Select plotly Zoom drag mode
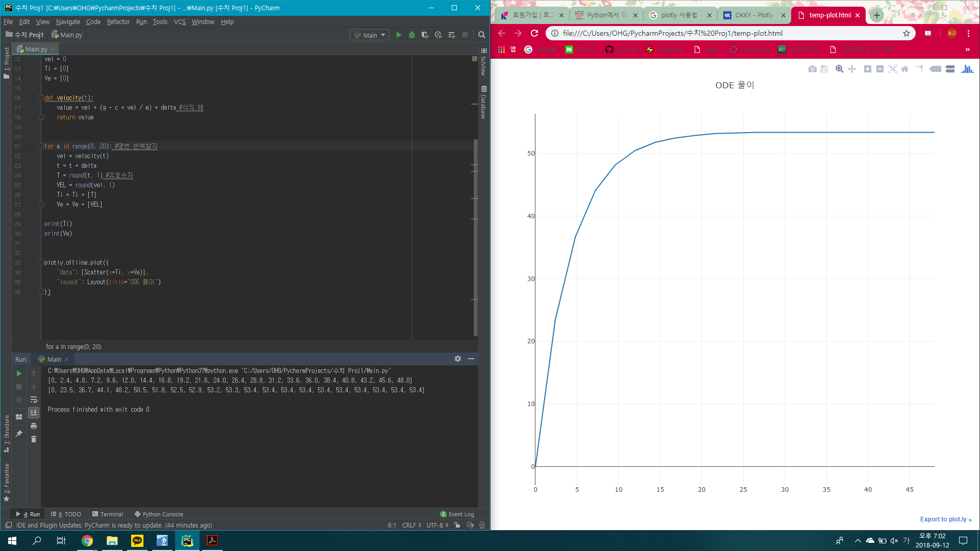 [x=839, y=69]
